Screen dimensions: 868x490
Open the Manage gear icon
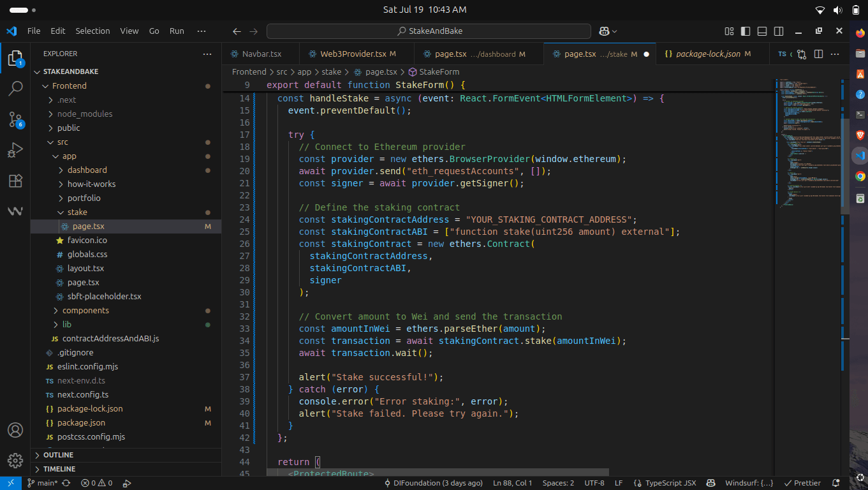[15, 460]
